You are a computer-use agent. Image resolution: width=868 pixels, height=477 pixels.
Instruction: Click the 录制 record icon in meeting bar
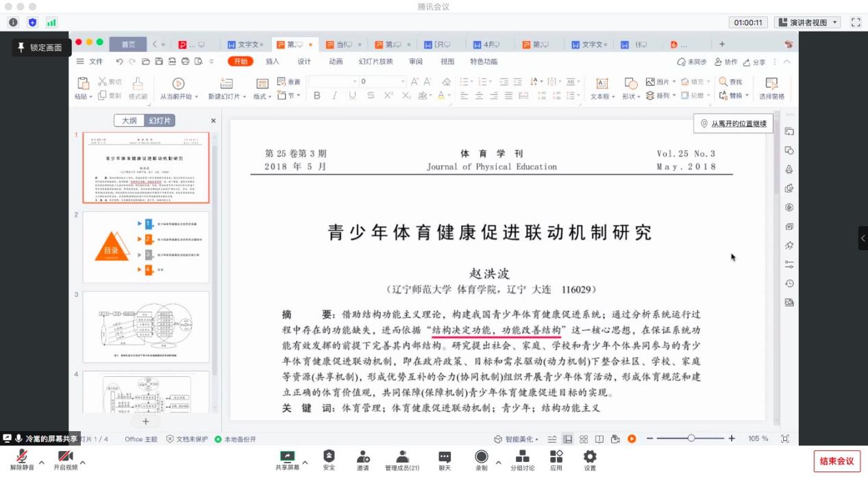coord(482,457)
